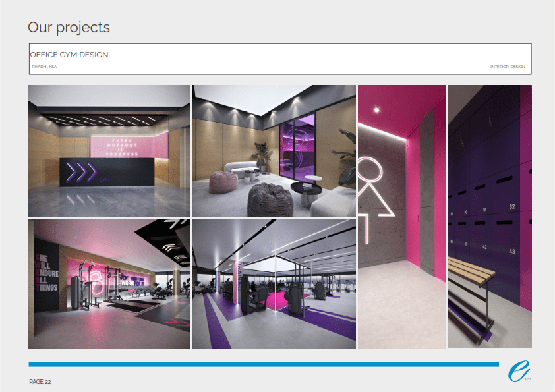Open the reception desk render image
This screenshot has width=555, height=392.
[x=109, y=151]
